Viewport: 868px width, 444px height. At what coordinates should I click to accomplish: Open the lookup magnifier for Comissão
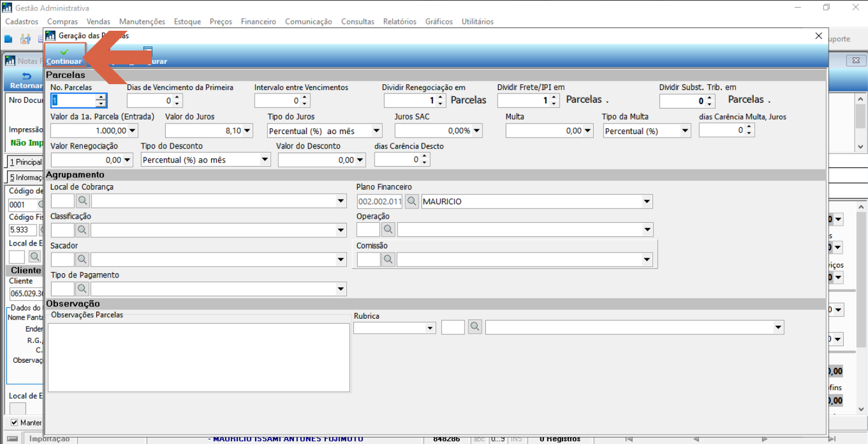(388, 259)
